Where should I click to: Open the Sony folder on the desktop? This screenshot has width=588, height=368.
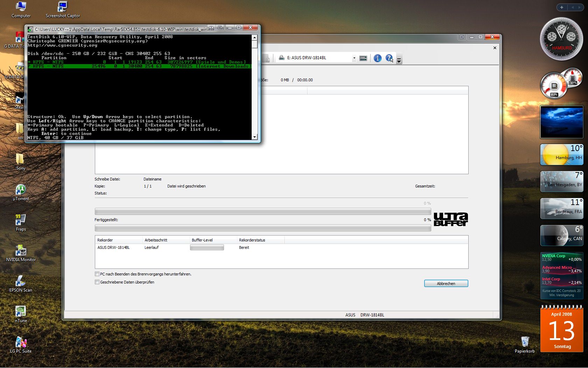pyautogui.click(x=21, y=162)
